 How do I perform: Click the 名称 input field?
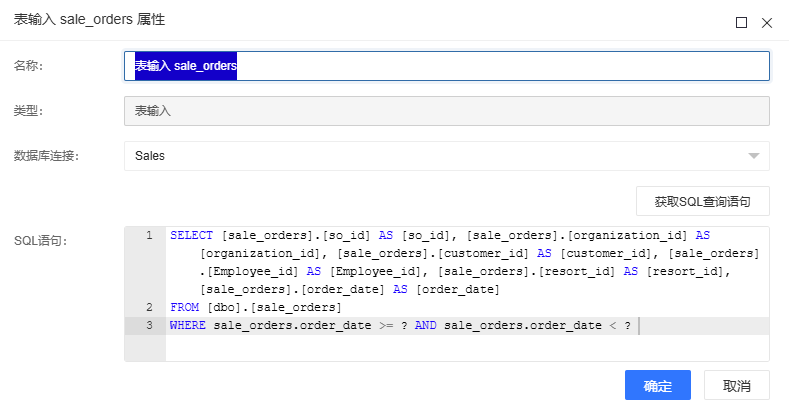(x=447, y=66)
